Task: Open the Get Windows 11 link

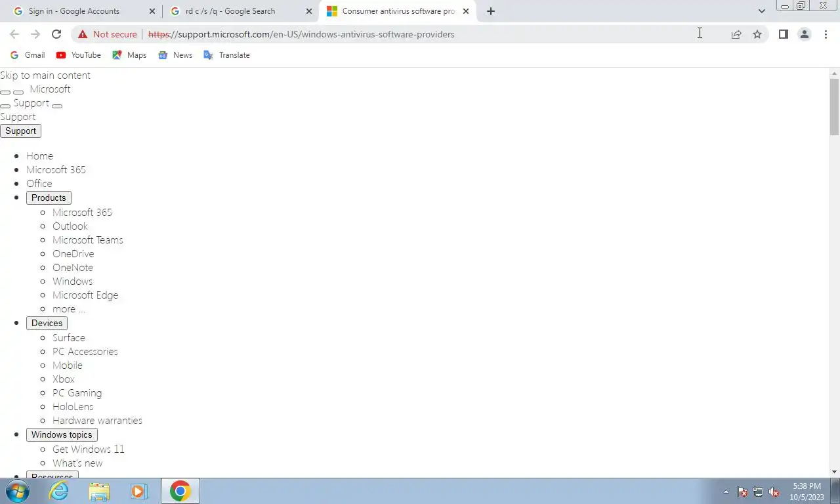Action: point(89,450)
